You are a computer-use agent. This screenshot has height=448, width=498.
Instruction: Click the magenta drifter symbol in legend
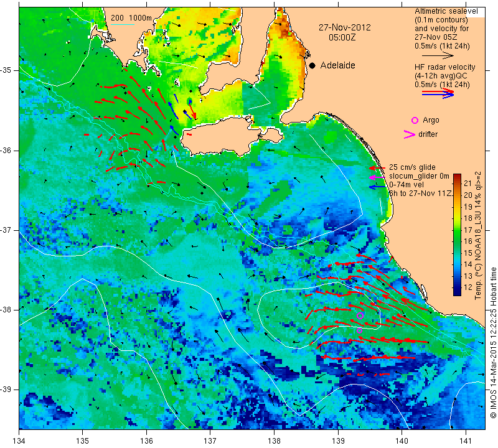[x=410, y=134]
